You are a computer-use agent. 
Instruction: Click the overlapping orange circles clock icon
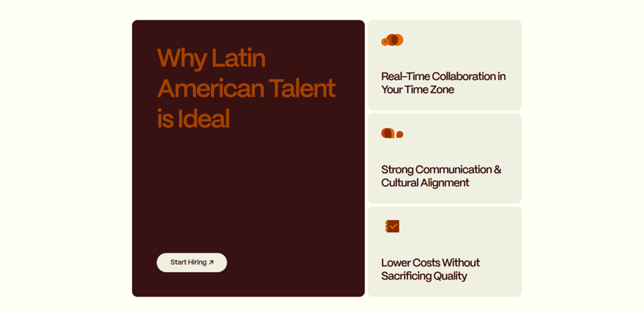tap(392, 40)
